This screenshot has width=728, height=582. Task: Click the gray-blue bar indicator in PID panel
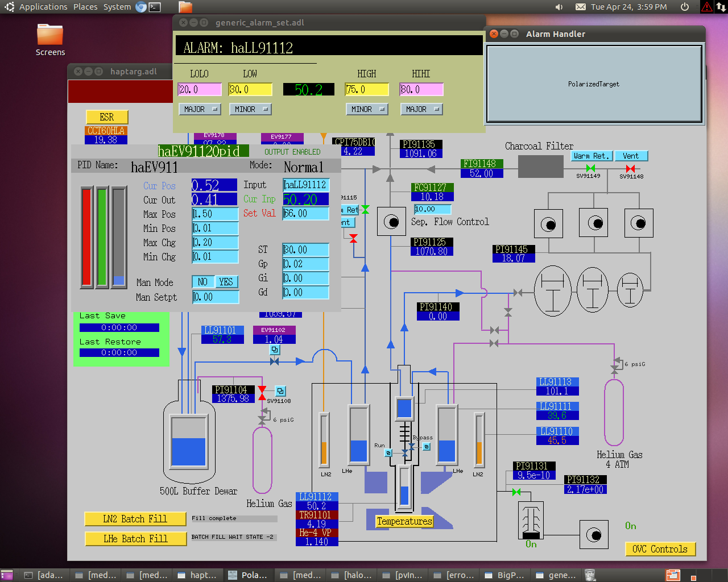[x=119, y=237]
